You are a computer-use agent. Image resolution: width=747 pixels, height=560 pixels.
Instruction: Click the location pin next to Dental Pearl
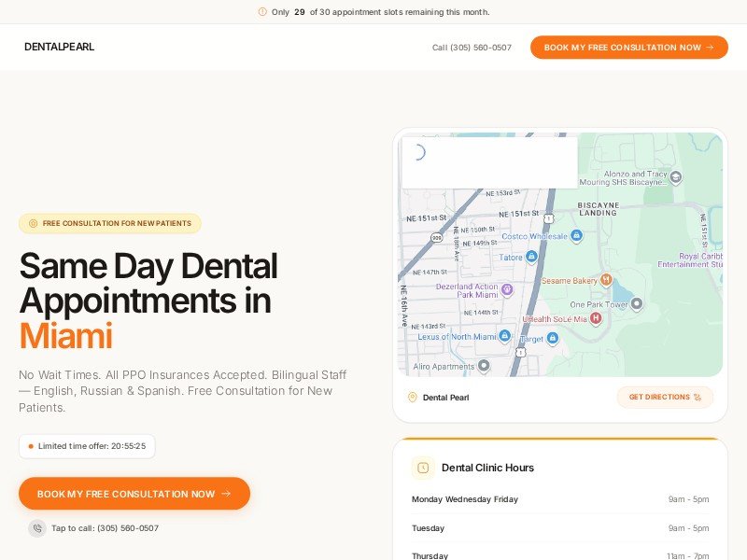tap(413, 398)
